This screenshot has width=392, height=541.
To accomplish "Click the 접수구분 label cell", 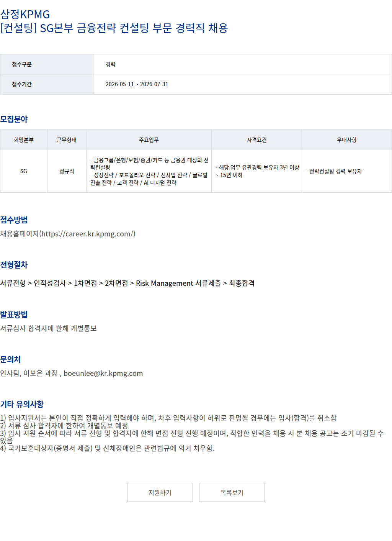I will 47,64.
